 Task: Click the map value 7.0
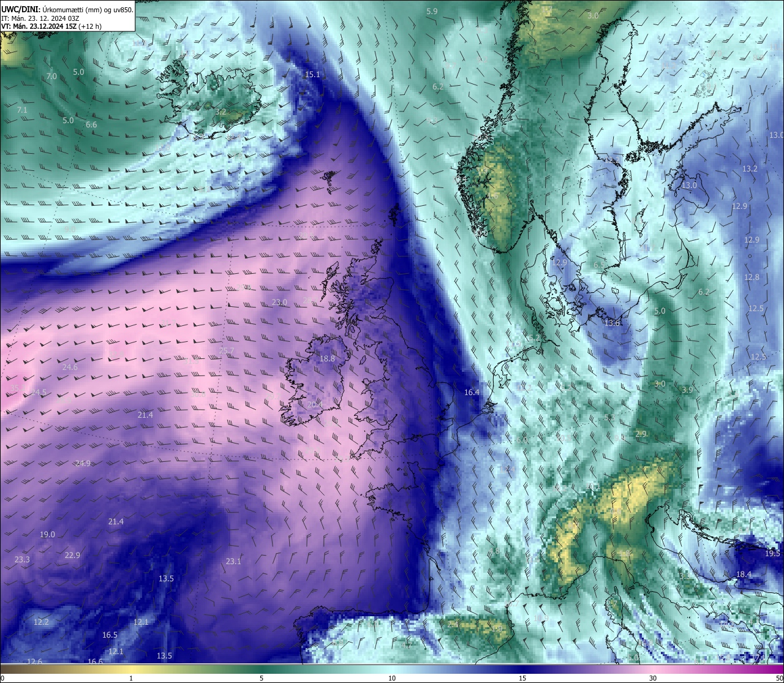(51, 77)
